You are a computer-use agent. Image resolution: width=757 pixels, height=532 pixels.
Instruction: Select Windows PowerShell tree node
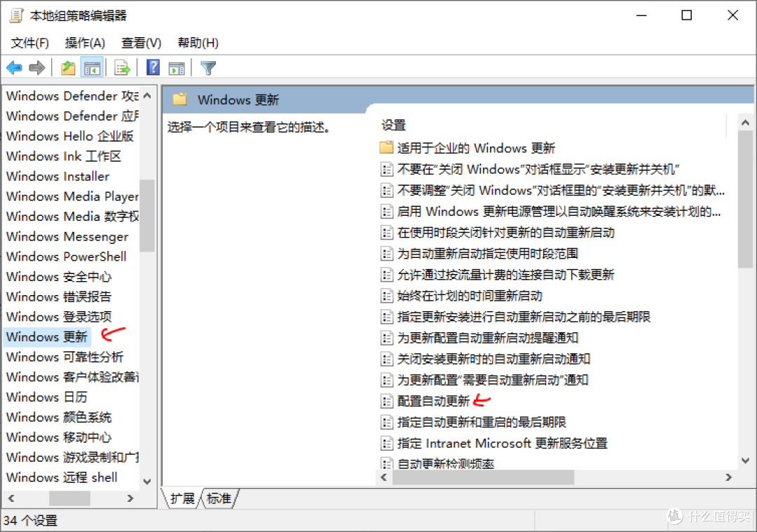[66, 257]
